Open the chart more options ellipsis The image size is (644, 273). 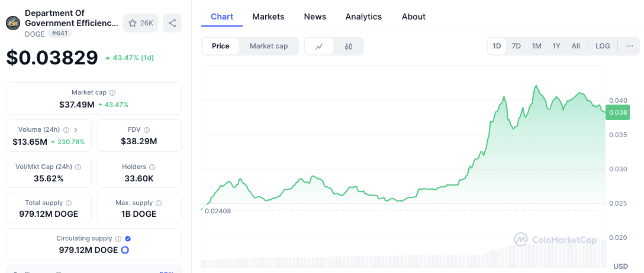630,46
